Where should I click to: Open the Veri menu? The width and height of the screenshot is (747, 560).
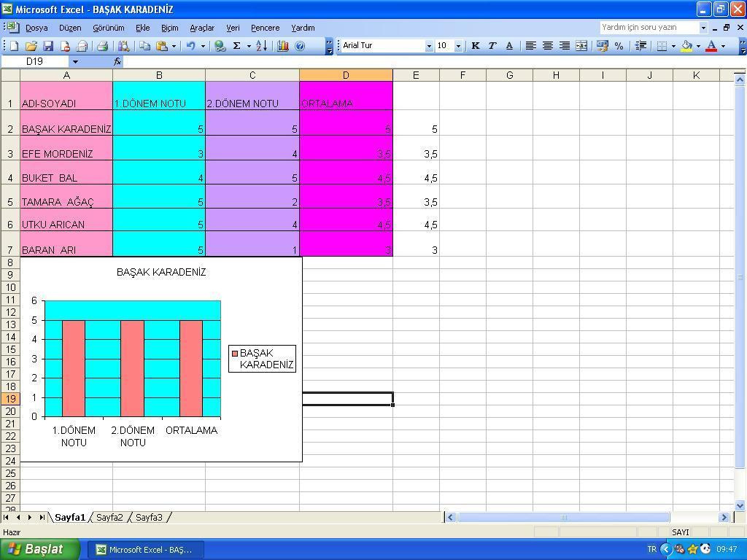point(233,28)
